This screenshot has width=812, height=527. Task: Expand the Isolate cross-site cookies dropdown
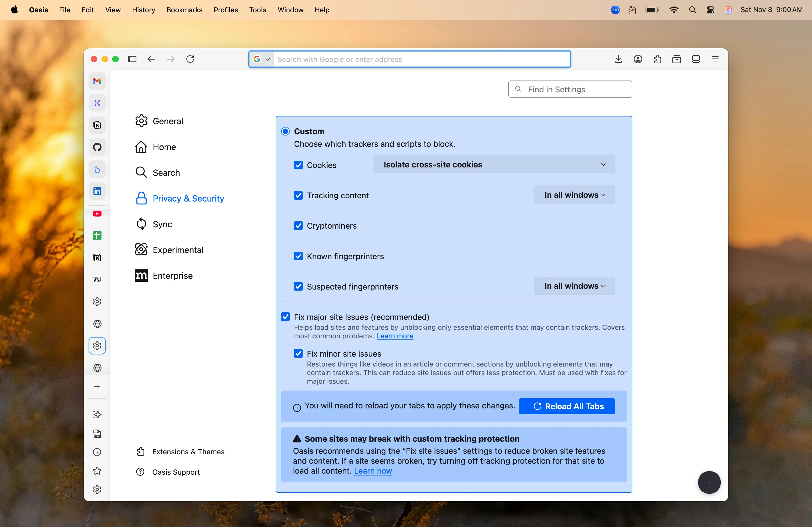click(494, 165)
